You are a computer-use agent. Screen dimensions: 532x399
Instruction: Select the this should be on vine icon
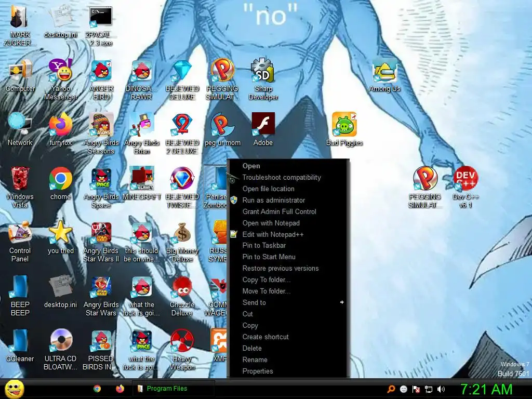pyautogui.click(x=142, y=233)
